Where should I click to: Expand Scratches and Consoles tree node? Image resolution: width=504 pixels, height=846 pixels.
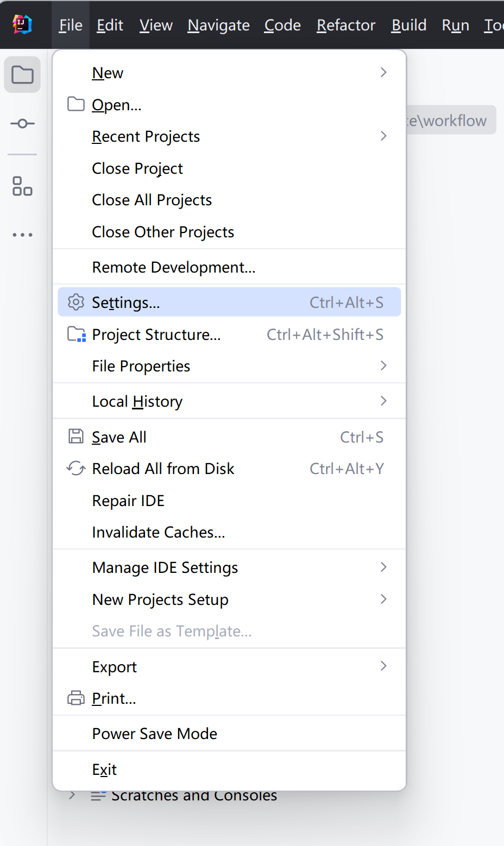(x=72, y=796)
